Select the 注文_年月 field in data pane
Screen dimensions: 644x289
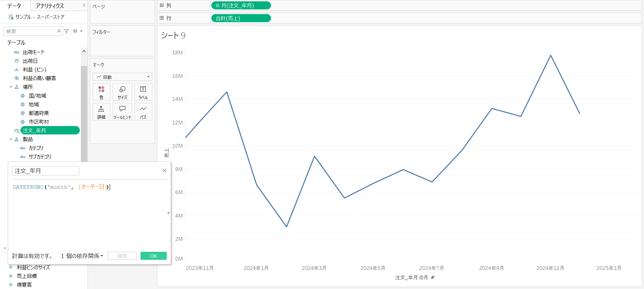click(50, 130)
